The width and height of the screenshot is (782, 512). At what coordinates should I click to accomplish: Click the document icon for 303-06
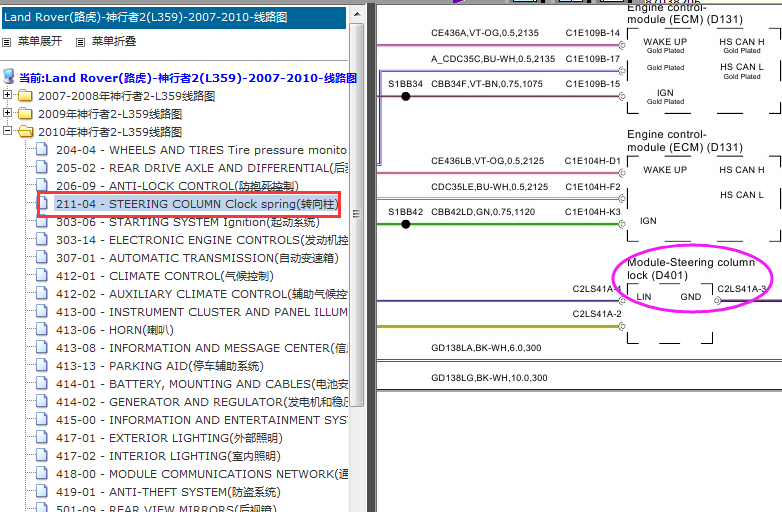42,221
